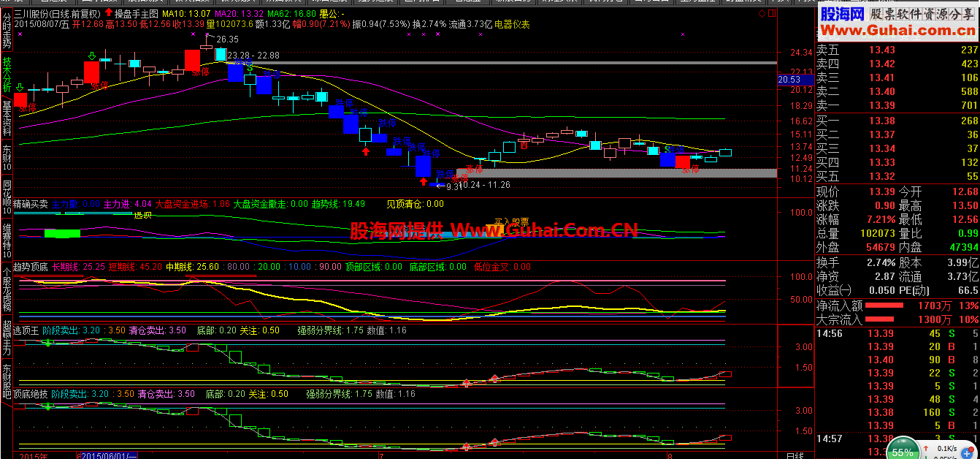Click the 卖五 order row
The width and height of the screenshot is (980, 459).
click(x=897, y=50)
